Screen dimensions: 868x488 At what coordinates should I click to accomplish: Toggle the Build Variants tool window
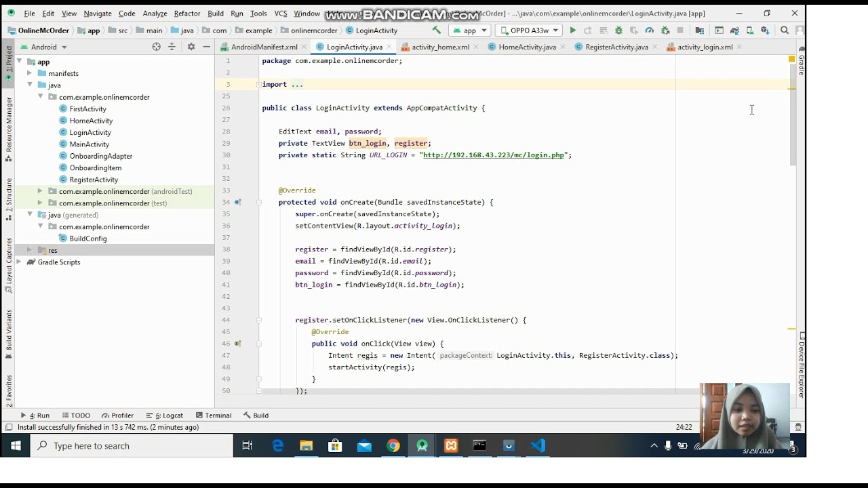coord(8,333)
